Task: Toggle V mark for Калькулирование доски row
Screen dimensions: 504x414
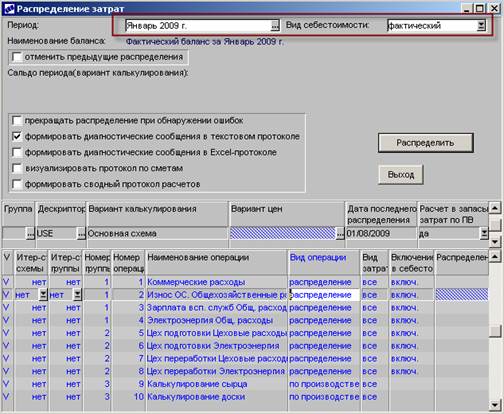Action: 6,397
